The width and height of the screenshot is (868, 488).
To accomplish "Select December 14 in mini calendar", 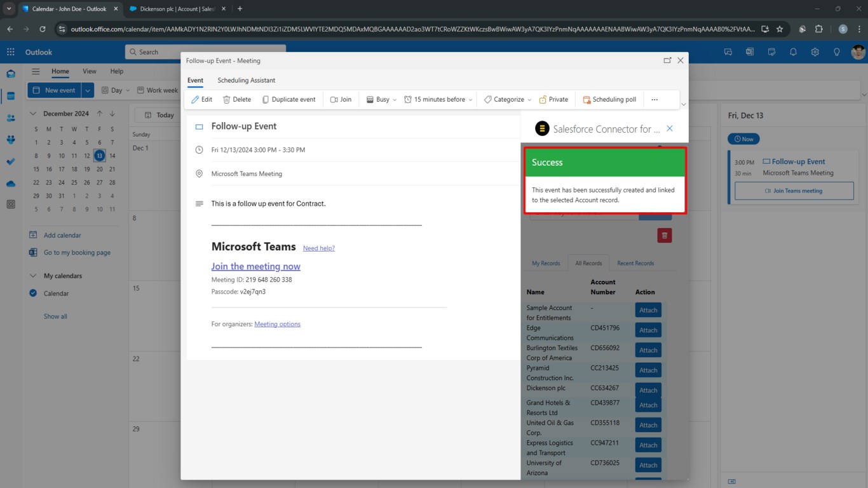I will point(112,156).
